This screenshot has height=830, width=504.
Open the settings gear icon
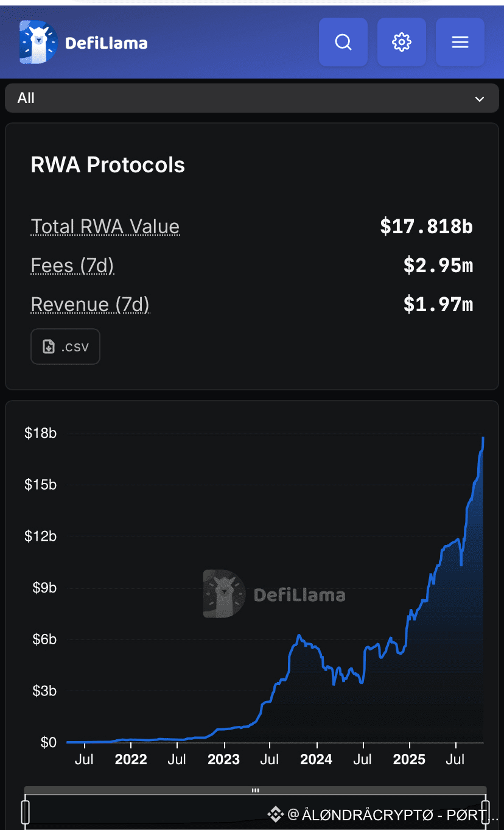tap(402, 42)
